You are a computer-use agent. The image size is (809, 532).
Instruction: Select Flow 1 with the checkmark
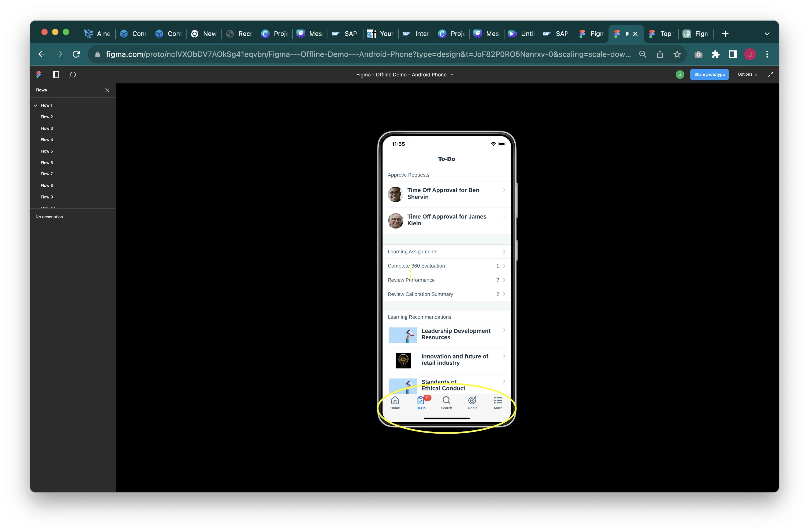47,105
